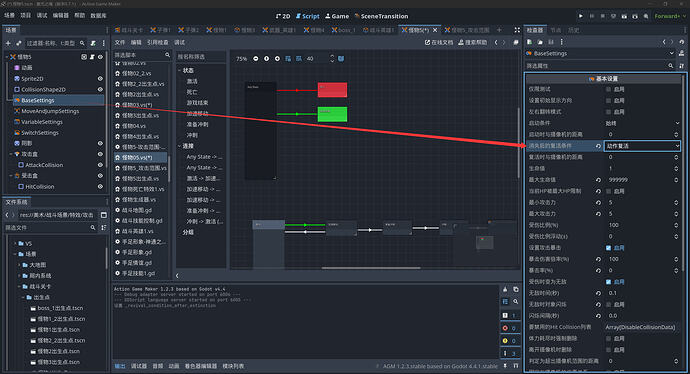Open the 场景 menu in the menu bar
Viewport: 690px width, 374px height.
pos(9,15)
